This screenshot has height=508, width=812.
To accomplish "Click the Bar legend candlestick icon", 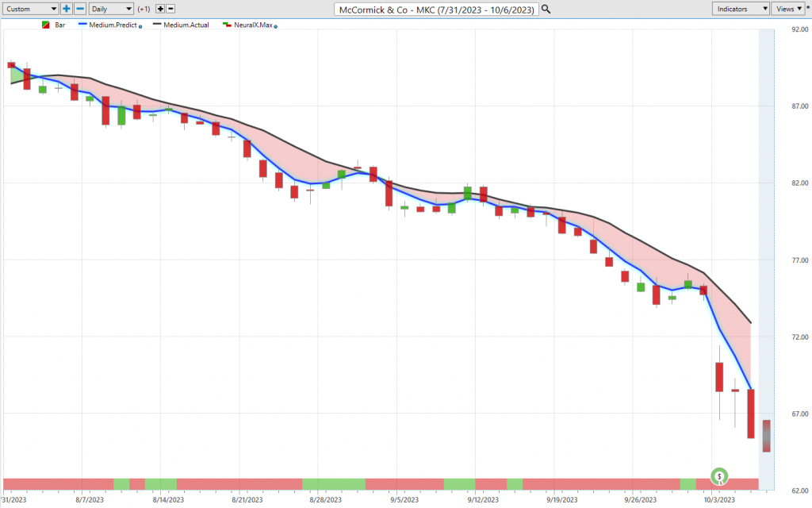I will click(x=45, y=25).
